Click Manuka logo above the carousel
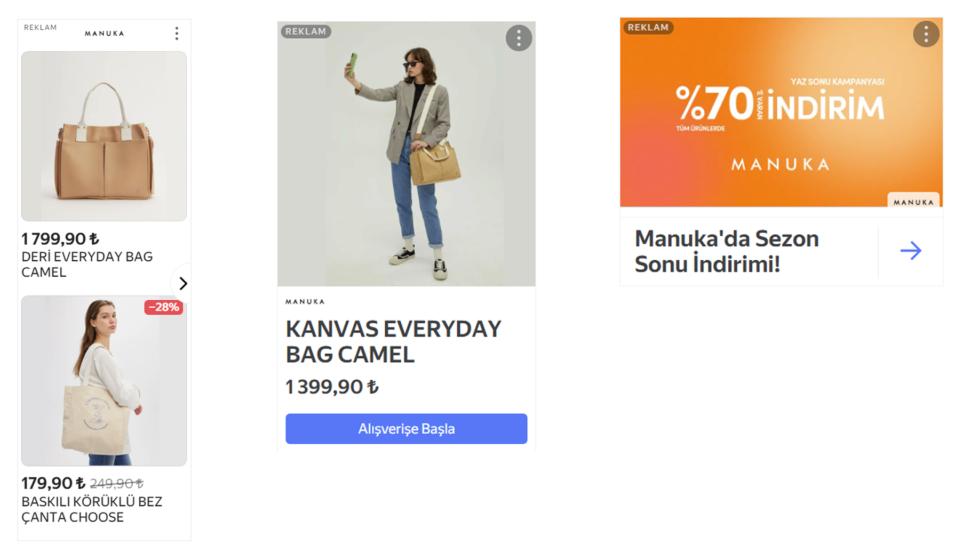This screenshot has width=962, height=560. pos(105,34)
